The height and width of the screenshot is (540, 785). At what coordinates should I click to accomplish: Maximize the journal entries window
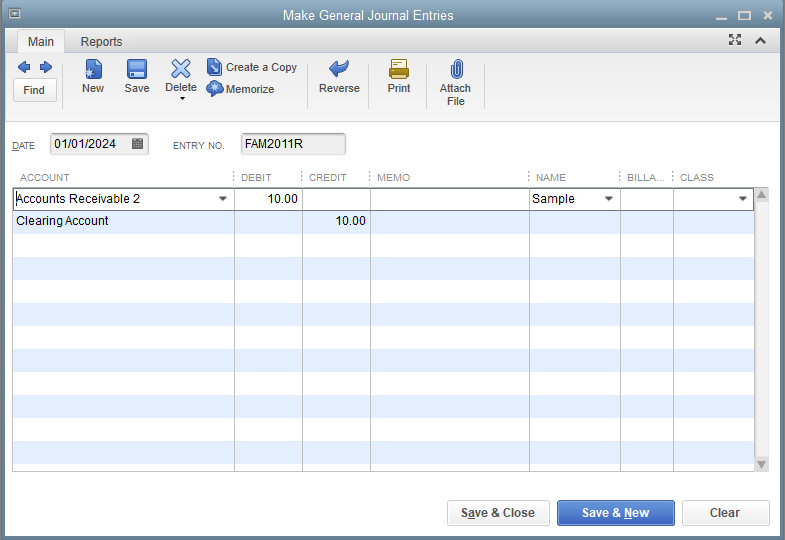744,16
